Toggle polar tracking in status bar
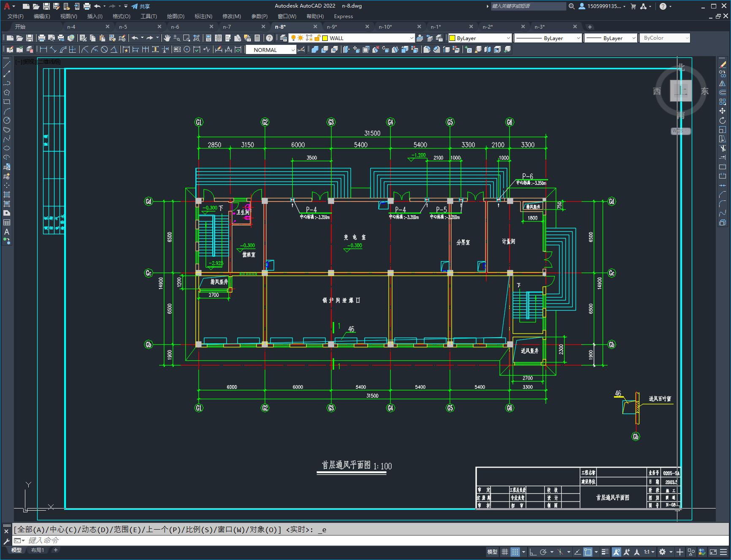The image size is (731, 560). point(543,552)
